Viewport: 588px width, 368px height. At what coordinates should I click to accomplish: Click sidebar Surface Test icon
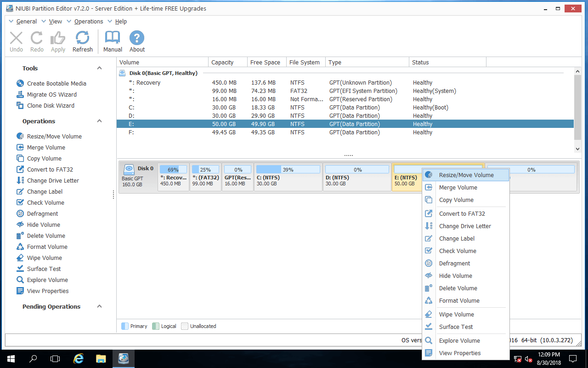(x=20, y=269)
